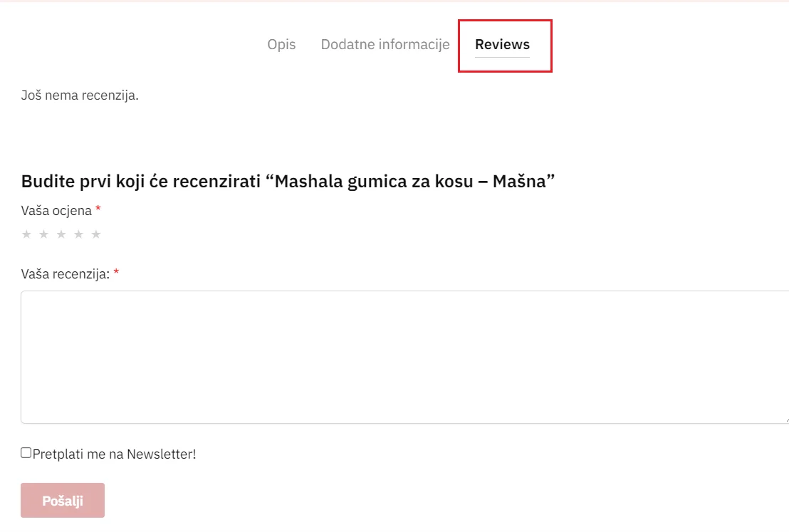Select the second rating star
Viewport: 789px width, 532px height.
tap(43, 234)
